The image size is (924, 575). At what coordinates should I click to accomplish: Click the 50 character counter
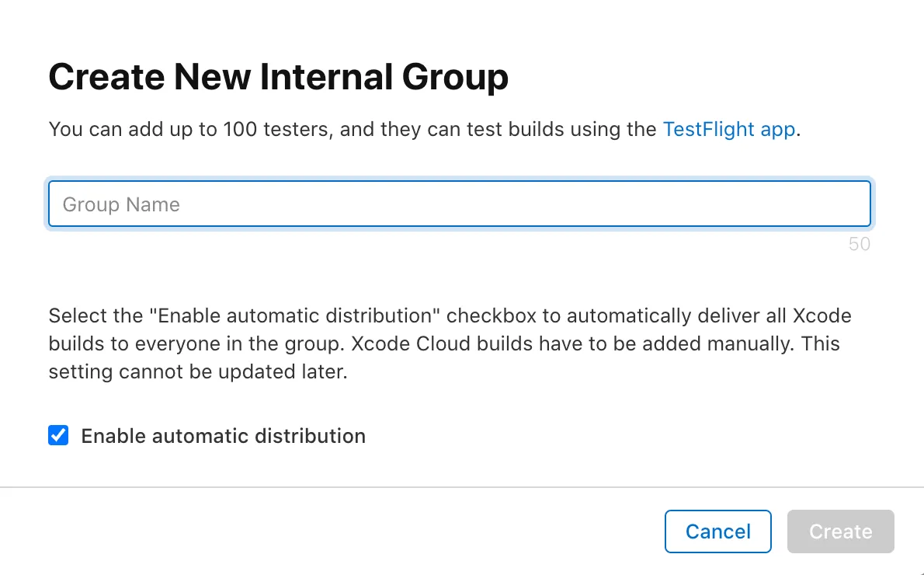859,244
